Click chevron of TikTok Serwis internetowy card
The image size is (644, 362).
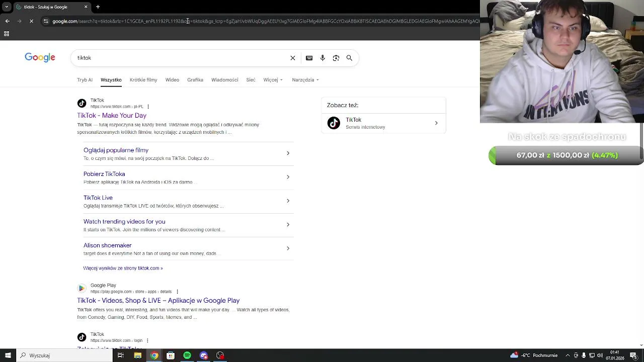436,123
